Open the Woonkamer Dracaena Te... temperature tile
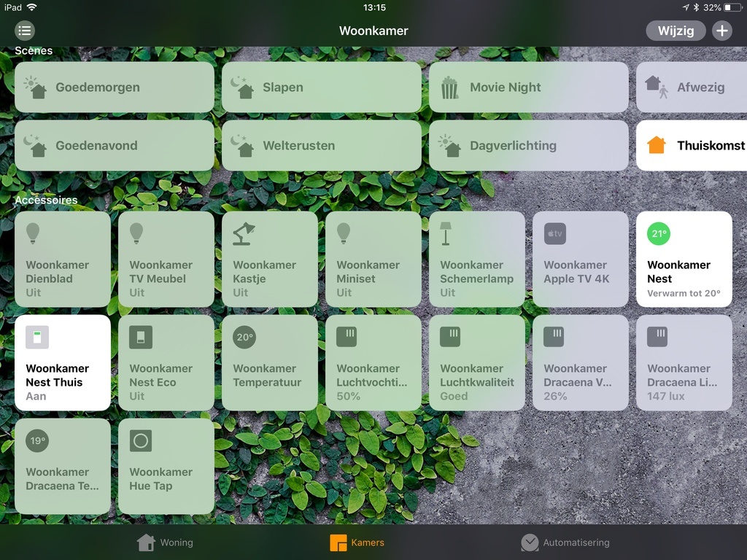Viewport: 747px width, 560px height. pos(63,467)
